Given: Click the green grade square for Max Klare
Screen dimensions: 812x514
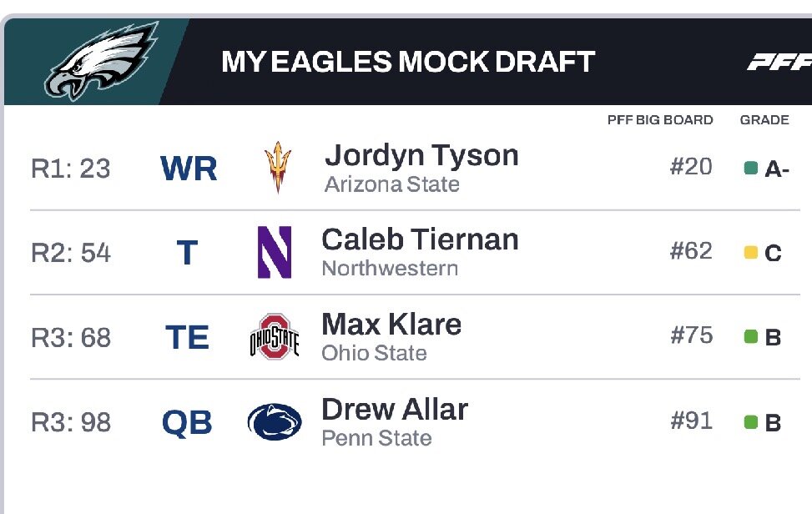Looking at the screenshot, I should point(750,337).
